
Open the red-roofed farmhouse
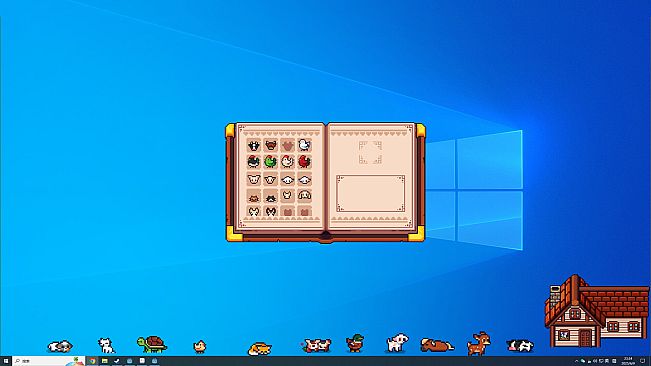click(x=597, y=311)
